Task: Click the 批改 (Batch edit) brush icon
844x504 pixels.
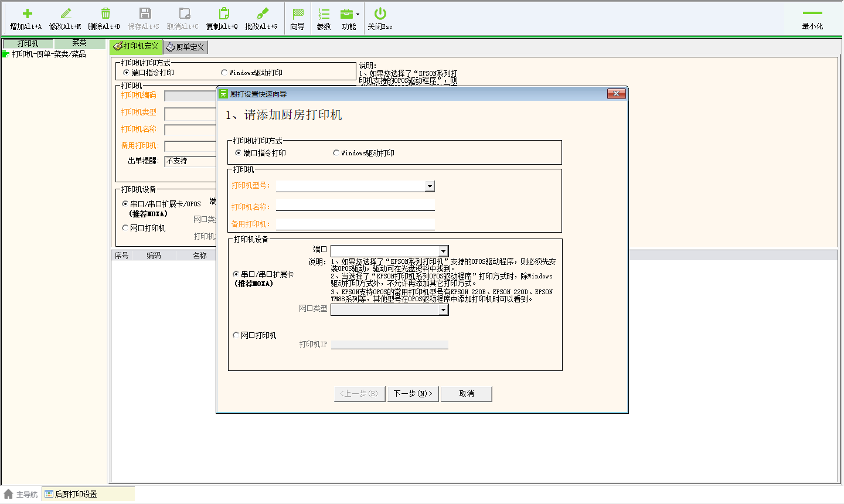Action: point(263,13)
